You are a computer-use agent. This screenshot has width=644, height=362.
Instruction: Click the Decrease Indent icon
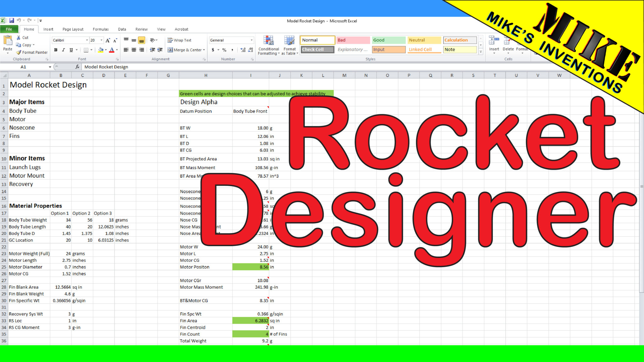[x=153, y=50]
